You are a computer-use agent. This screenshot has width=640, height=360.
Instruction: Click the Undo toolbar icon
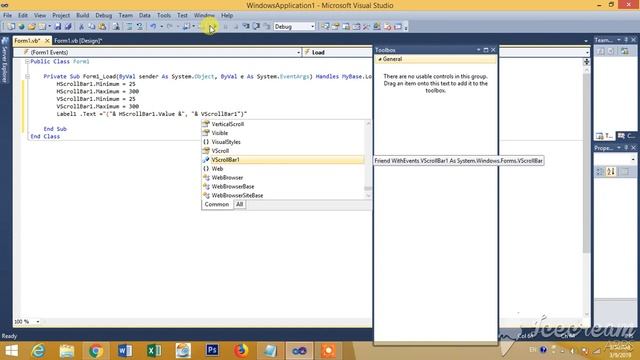pos(153,27)
